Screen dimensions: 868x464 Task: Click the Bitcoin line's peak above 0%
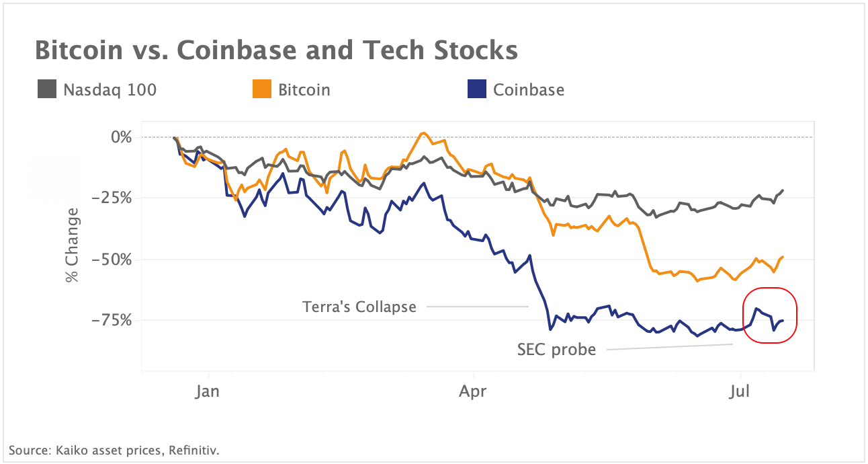click(x=423, y=133)
